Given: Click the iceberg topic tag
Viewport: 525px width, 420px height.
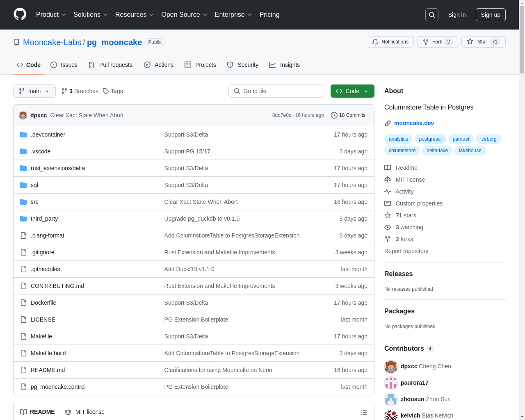Looking at the screenshot, I should (488, 139).
